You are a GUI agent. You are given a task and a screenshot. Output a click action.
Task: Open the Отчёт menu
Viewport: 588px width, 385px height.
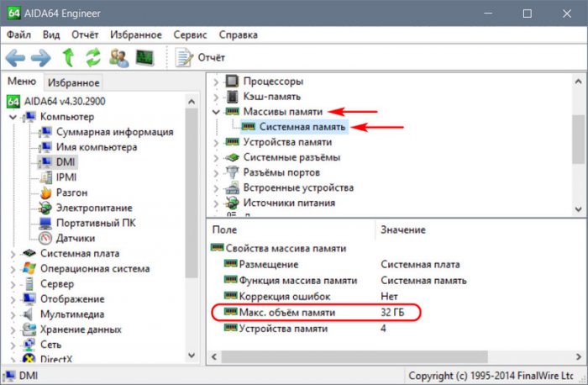pos(85,35)
